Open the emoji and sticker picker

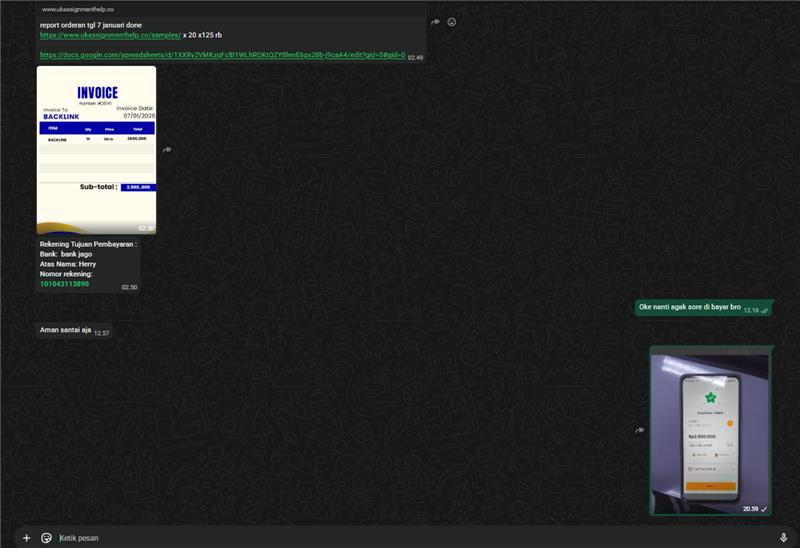[46, 538]
